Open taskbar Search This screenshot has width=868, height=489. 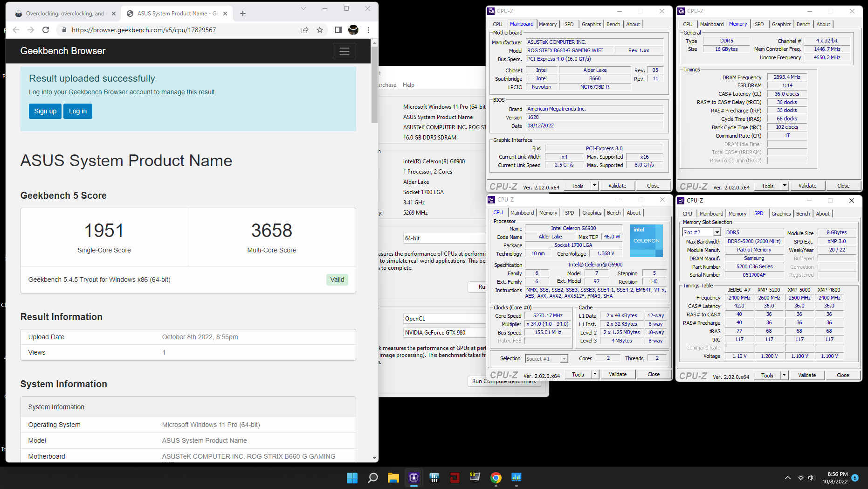click(x=372, y=478)
